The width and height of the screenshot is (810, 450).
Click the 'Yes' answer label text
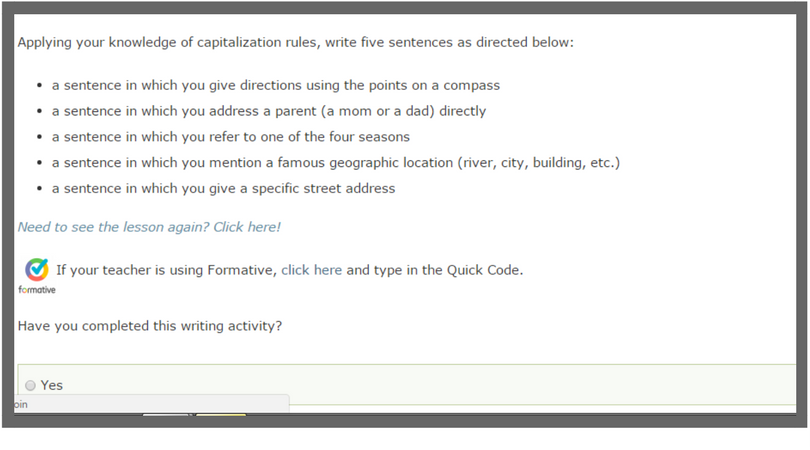tap(52, 385)
